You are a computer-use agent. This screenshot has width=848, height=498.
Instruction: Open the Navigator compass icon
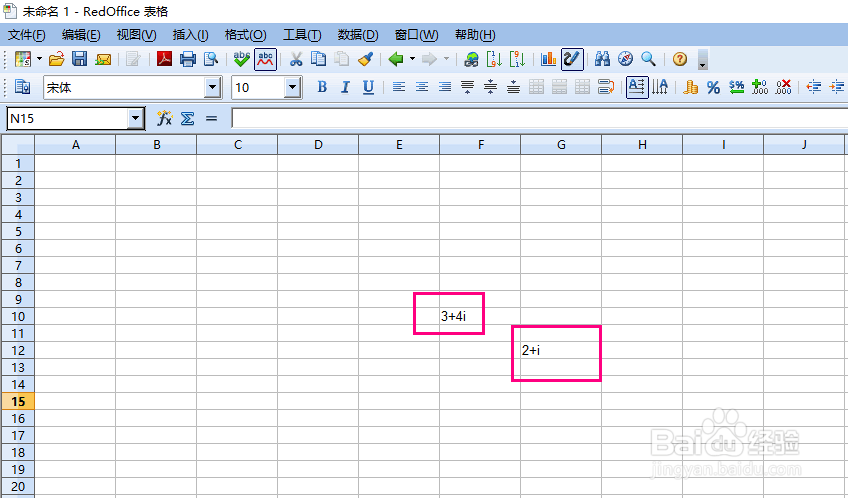pos(626,59)
